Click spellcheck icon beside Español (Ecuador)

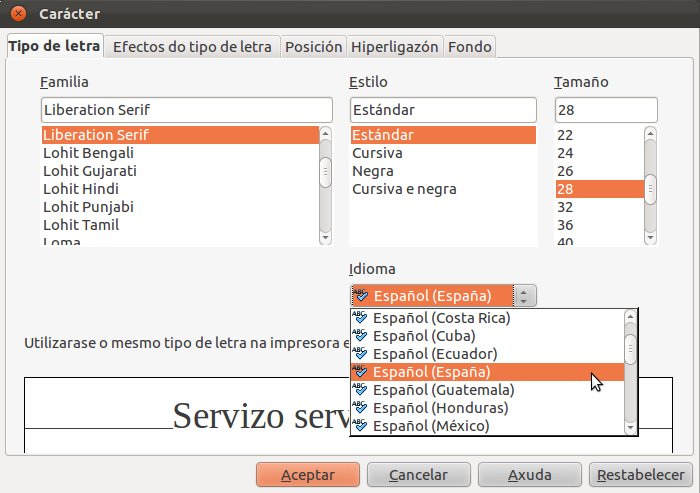(x=360, y=353)
